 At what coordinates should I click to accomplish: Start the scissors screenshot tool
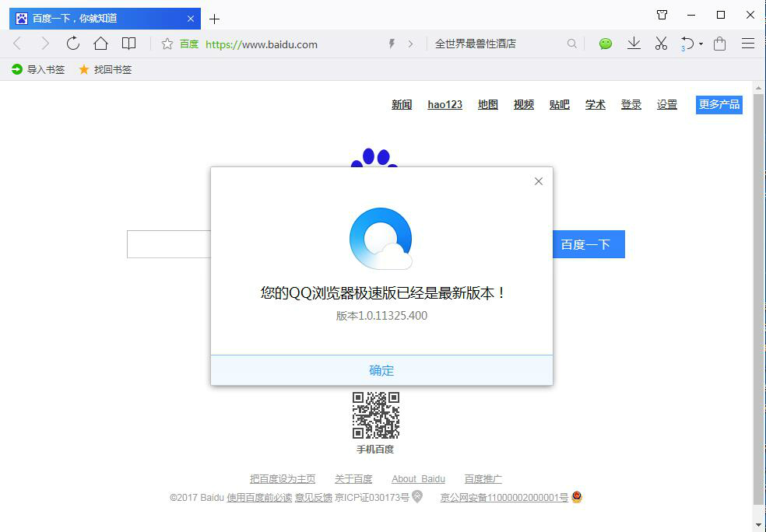pyautogui.click(x=661, y=44)
